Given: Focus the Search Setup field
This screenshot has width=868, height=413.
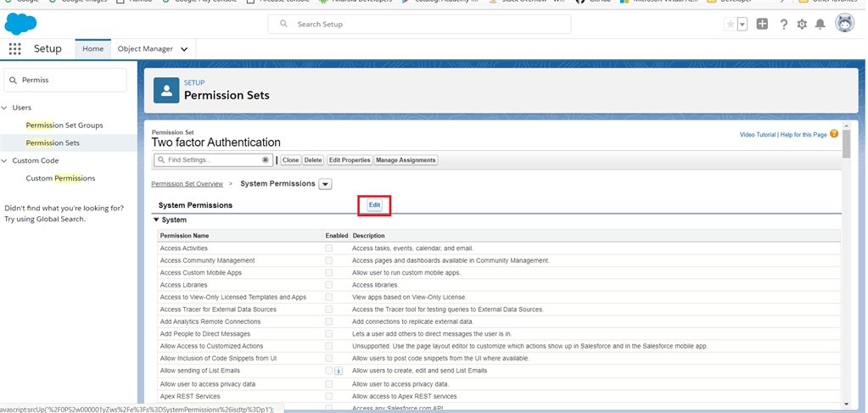Looking at the screenshot, I should pos(419,25).
